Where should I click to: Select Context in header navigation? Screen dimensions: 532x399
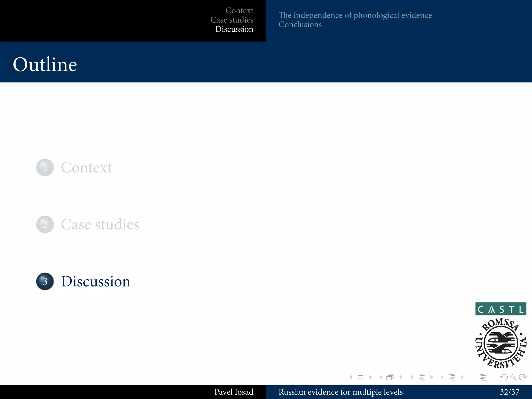239,10
